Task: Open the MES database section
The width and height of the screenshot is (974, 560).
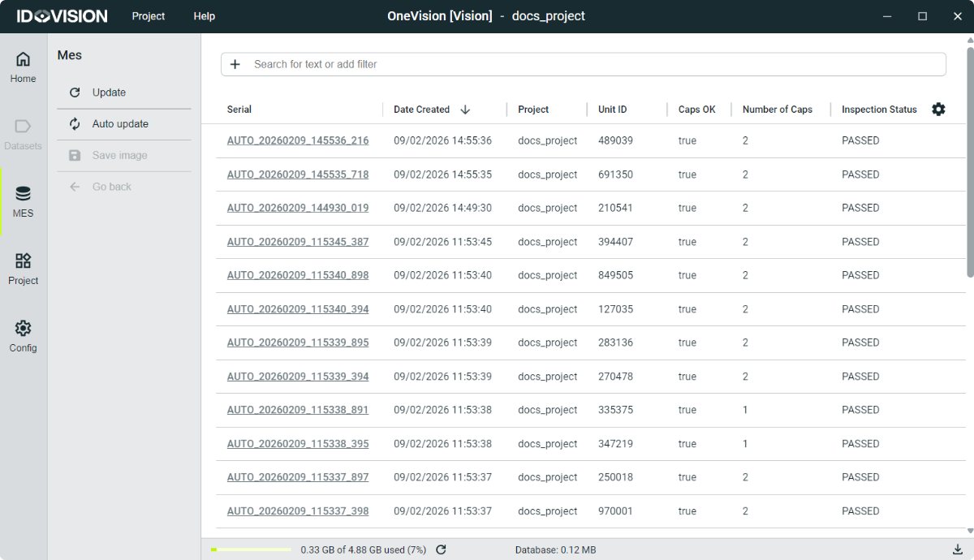Action: 23,202
